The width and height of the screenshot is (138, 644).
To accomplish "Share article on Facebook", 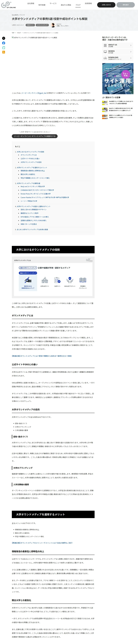I will (4, 43).
